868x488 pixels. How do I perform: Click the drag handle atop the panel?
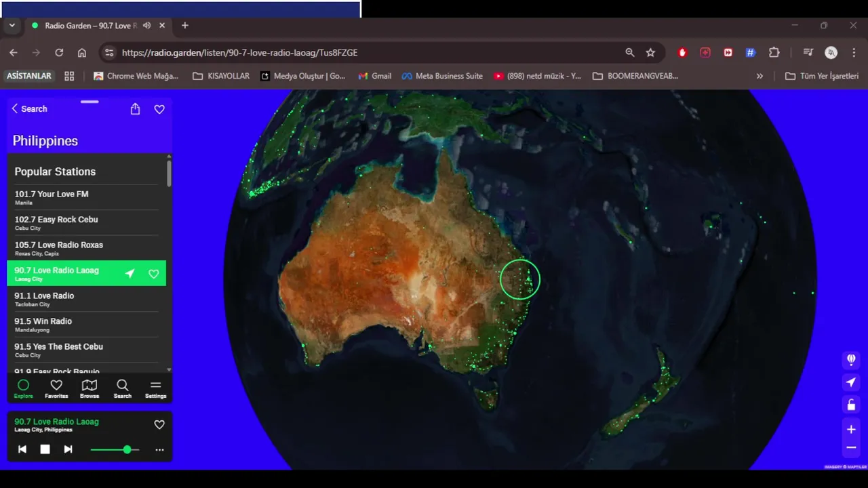(90, 102)
